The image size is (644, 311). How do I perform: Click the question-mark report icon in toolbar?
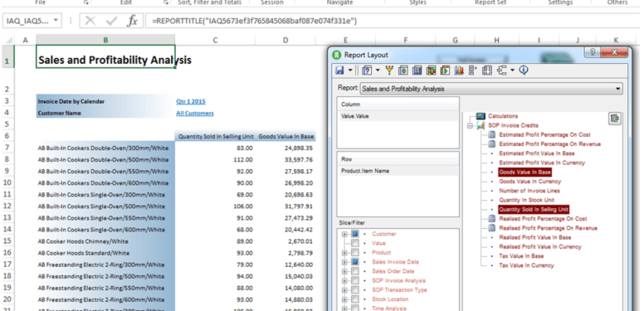point(367,70)
